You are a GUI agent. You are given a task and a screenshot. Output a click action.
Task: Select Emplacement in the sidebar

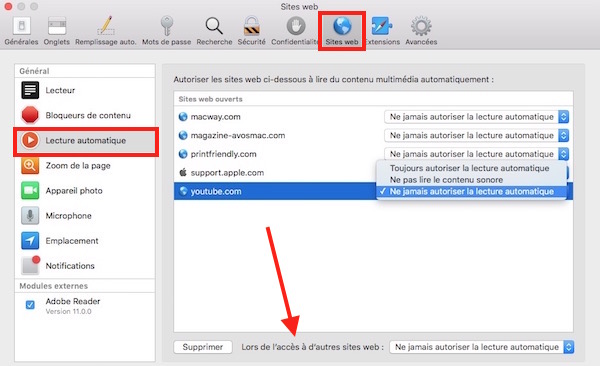coord(85,241)
